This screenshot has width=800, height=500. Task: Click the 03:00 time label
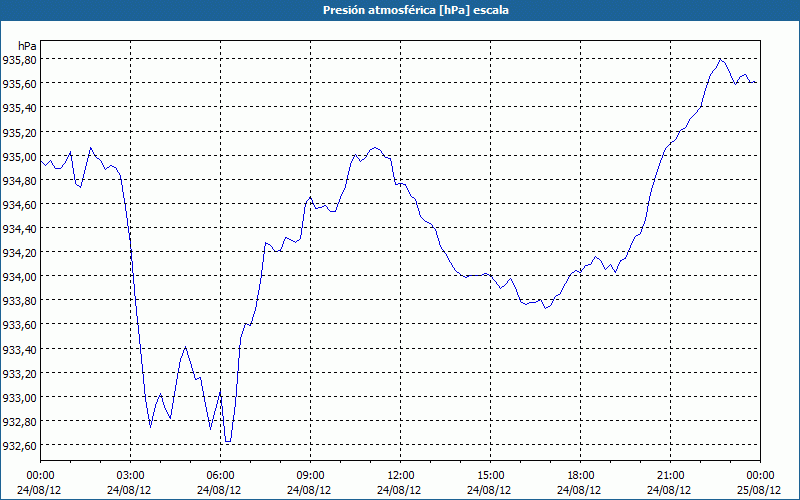[x=130, y=476]
